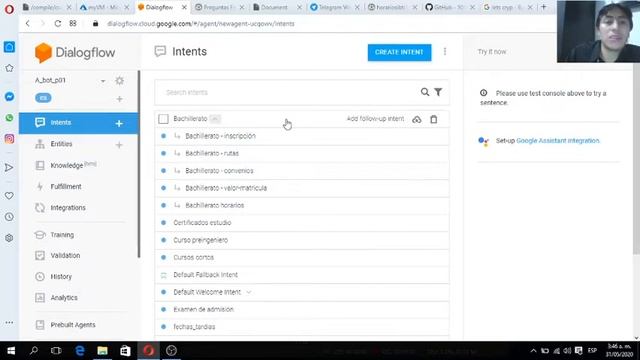Expand Default Welcome Intent follow-ups
The height and width of the screenshot is (360, 640).
(x=249, y=292)
